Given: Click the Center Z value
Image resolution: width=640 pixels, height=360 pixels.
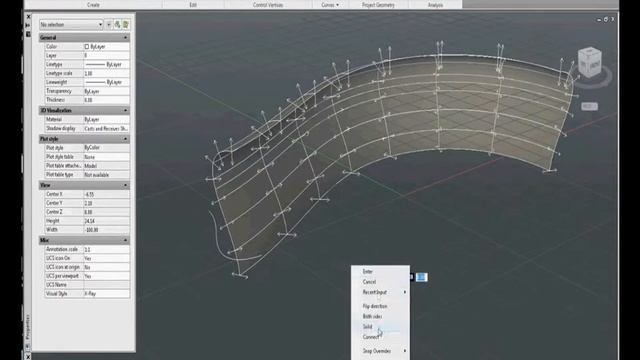Looking at the screenshot, I should pos(107,212).
